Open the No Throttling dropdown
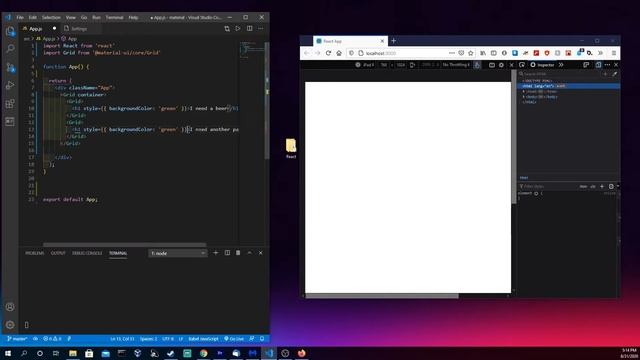 coord(456,65)
